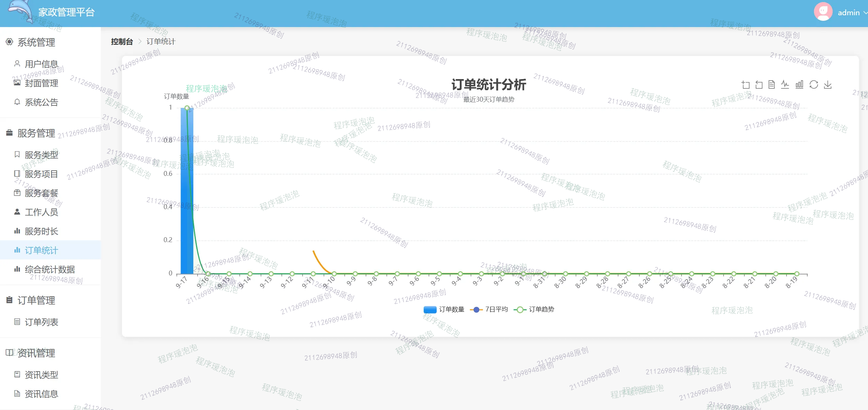
Task: Download chart as image icon
Action: pos(828,85)
